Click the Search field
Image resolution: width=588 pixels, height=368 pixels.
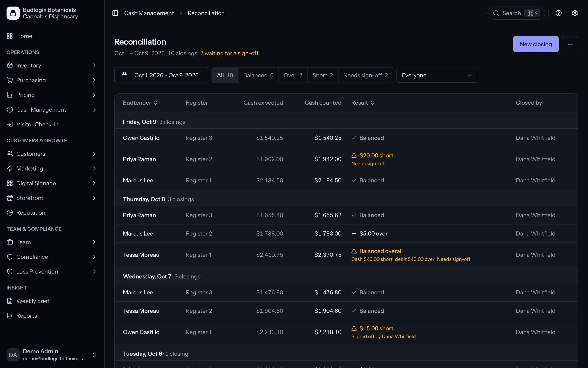pos(516,13)
